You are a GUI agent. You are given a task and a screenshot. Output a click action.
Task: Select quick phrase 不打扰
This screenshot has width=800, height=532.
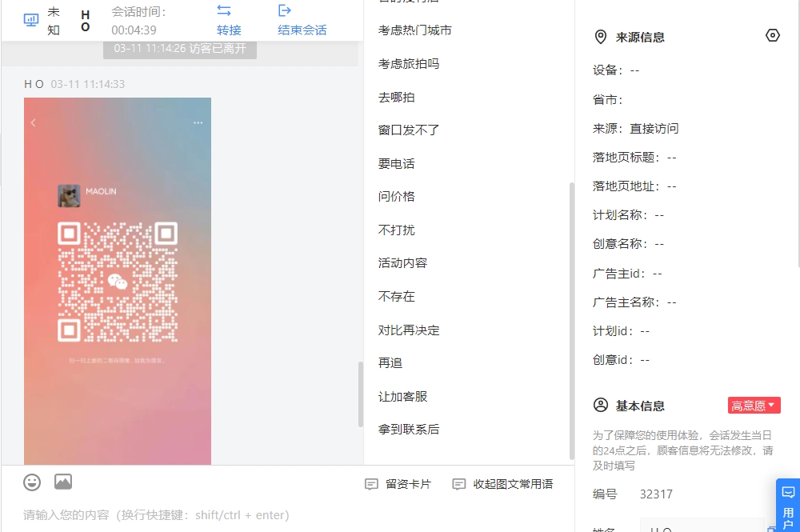(397, 230)
